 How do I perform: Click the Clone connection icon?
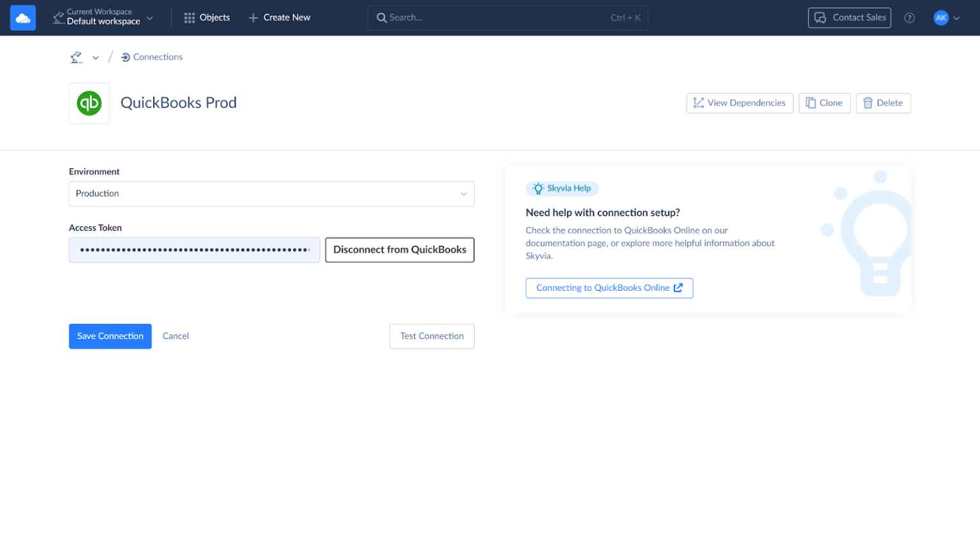point(810,103)
